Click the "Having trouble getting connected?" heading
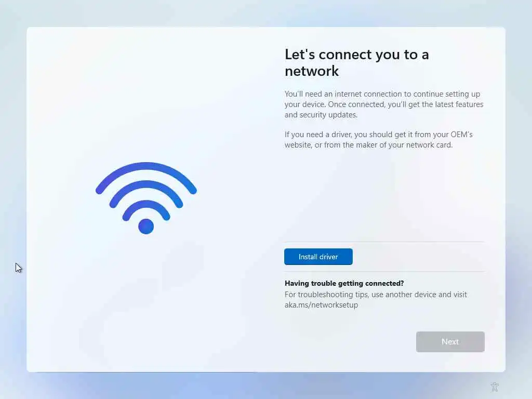This screenshot has height=399, width=532. 344,283
